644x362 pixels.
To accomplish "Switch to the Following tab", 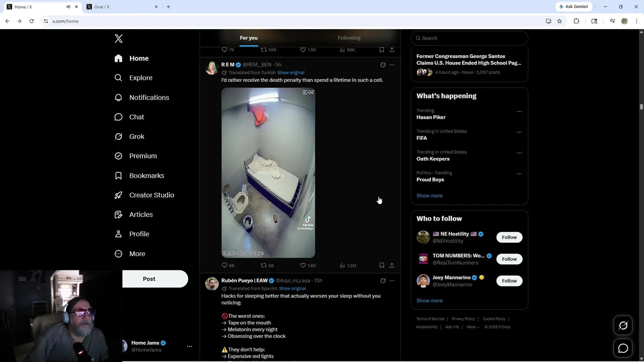I will point(349,38).
